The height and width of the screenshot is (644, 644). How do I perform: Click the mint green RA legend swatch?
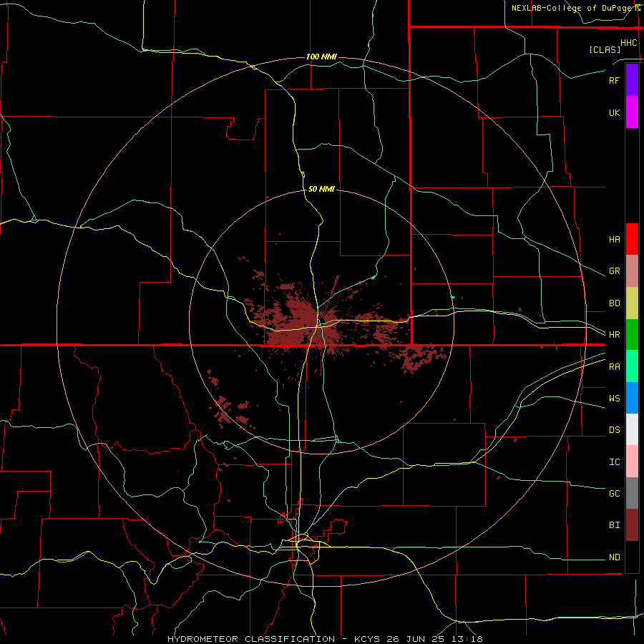[x=632, y=366]
